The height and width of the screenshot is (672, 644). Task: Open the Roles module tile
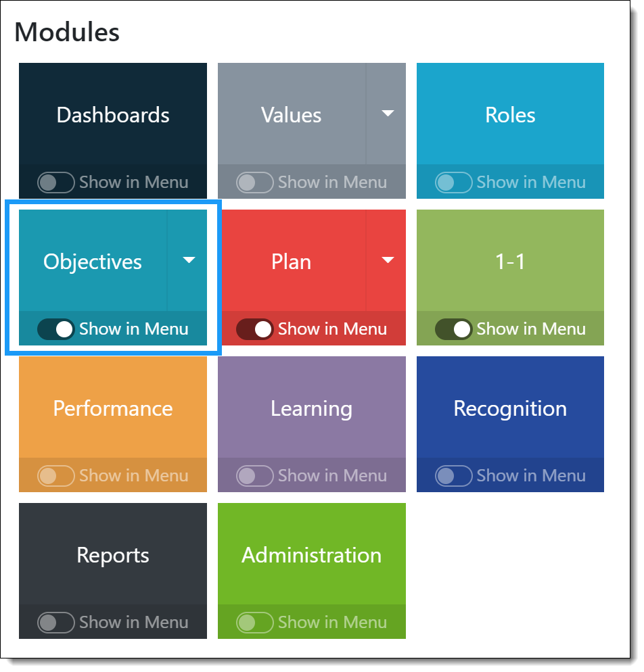[510, 114]
